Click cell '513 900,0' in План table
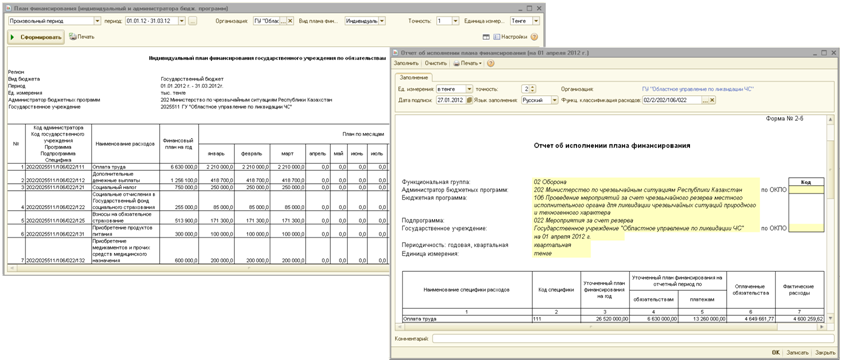 (178, 218)
